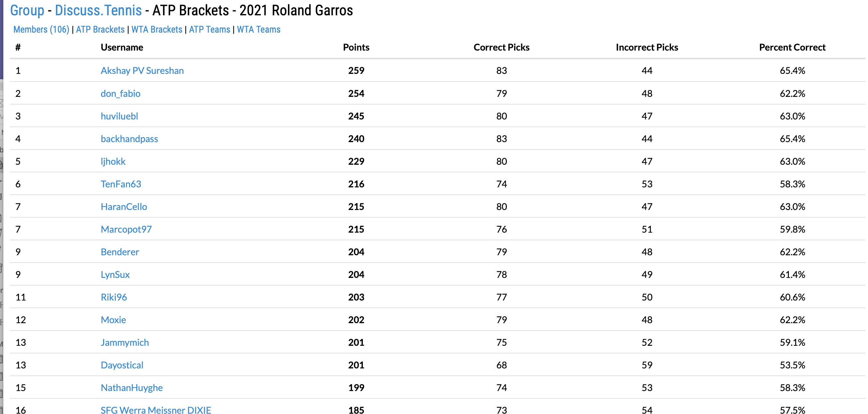The height and width of the screenshot is (414, 868).
Task: Switch to the ATP Brackets view
Action: tap(100, 30)
